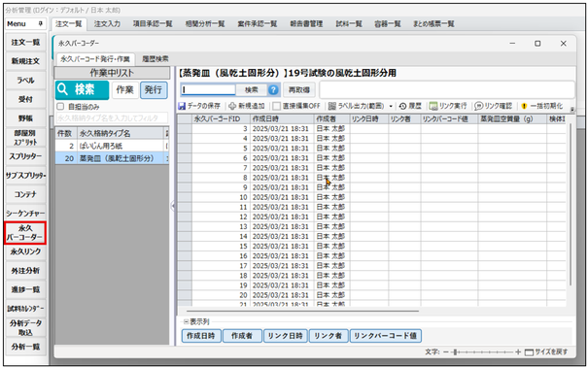
Task: Collapse the 表示列 section
Action: [x=186, y=321]
